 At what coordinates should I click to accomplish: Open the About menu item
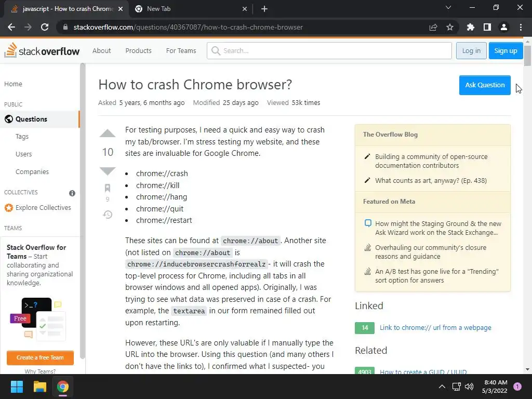pos(101,50)
